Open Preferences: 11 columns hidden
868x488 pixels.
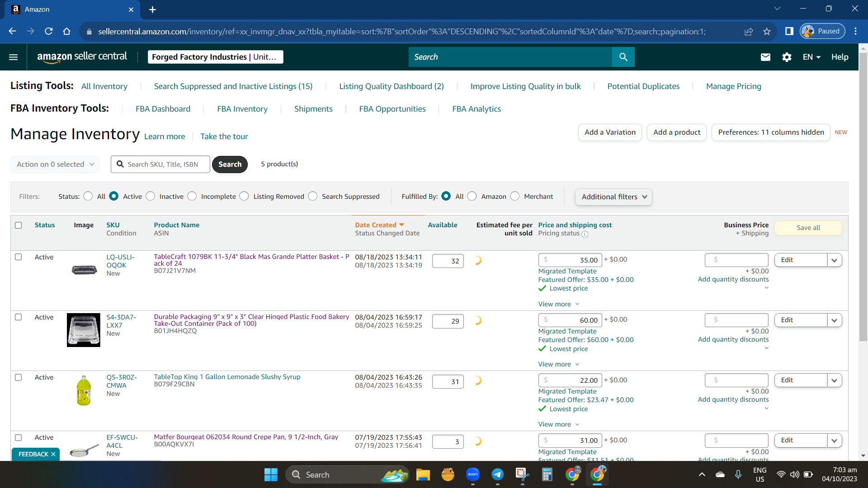(x=771, y=132)
